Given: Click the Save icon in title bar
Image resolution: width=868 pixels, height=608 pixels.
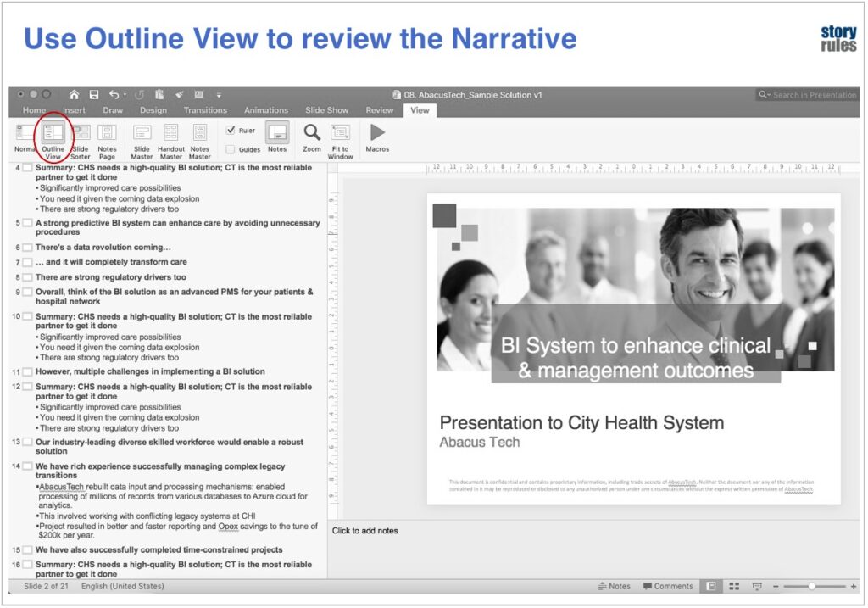Looking at the screenshot, I should [x=94, y=95].
